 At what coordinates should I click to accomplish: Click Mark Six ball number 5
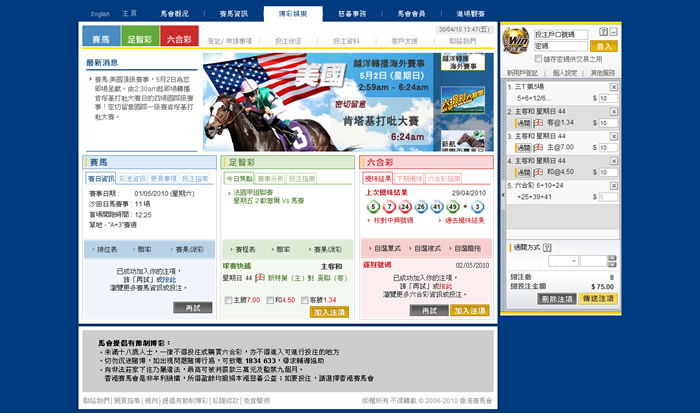tap(373, 207)
